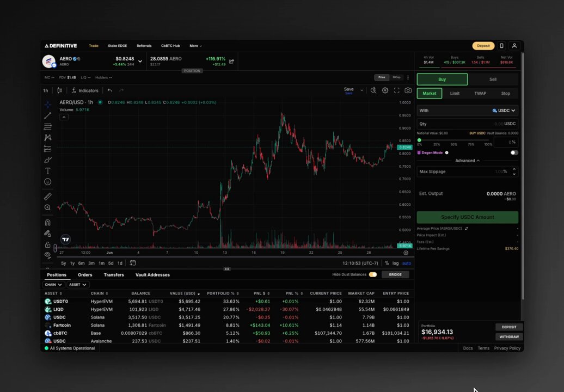The height and width of the screenshot is (392, 564).
Task: Open the Vault Addresses tab
Action: 152,275
